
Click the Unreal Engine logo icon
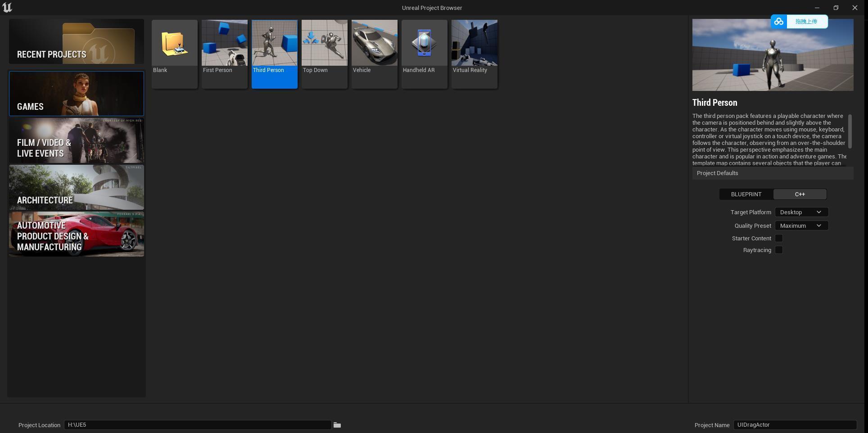tap(7, 8)
